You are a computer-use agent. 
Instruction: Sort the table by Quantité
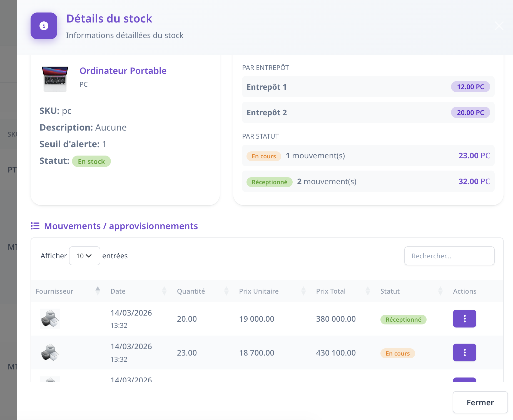click(x=203, y=291)
